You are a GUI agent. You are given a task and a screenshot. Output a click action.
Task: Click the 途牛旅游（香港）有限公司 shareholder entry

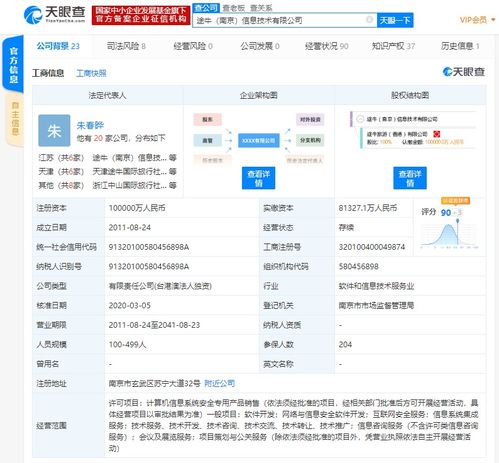[397, 134]
